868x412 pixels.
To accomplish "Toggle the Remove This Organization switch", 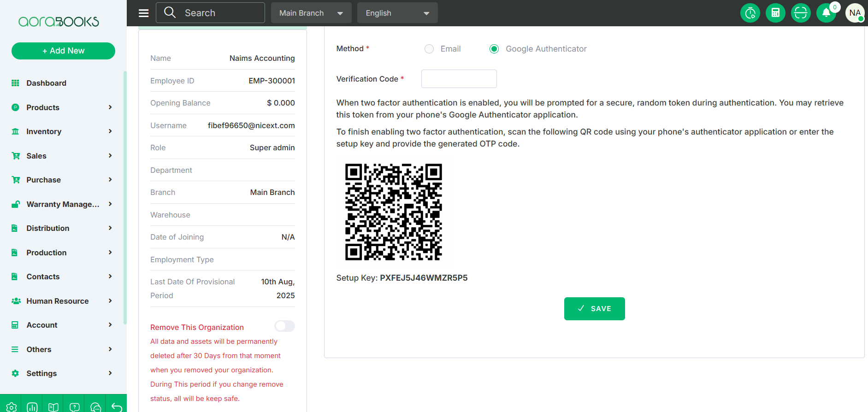I will click(284, 326).
